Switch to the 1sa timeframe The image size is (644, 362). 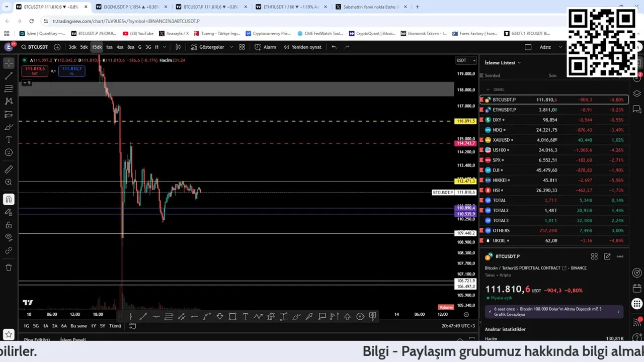tap(109, 47)
